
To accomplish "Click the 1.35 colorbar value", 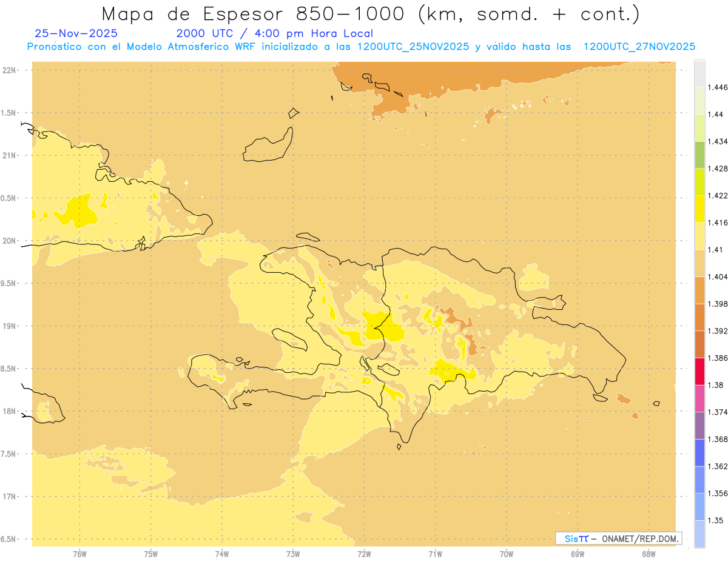I will 715,520.
